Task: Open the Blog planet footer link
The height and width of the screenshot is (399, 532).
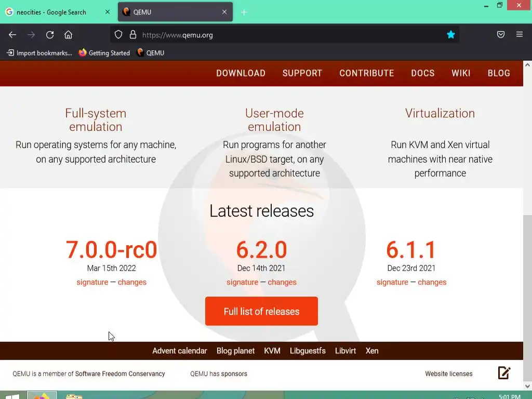Action: point(235,351)
